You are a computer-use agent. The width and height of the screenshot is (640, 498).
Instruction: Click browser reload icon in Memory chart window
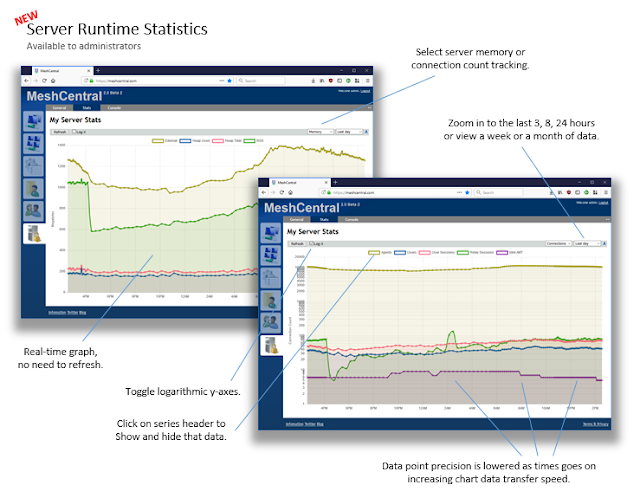(44, 81)
